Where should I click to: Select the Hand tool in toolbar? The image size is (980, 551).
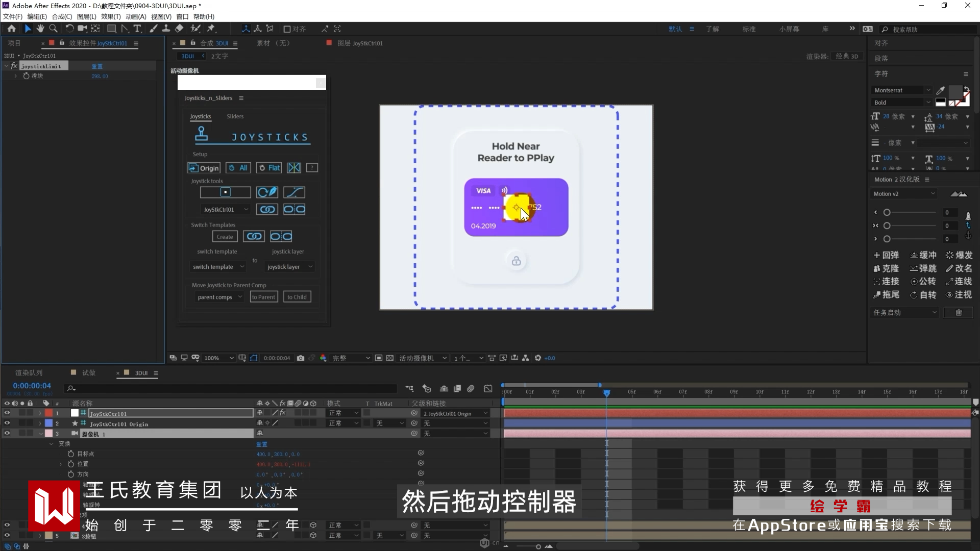(x=40, y=29)
